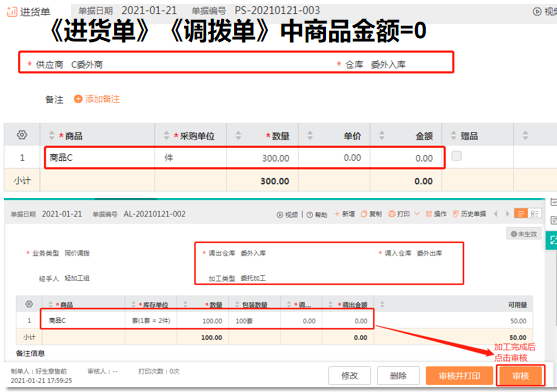
Task: Click the 删除 delete button
Action: coord(398,376)
